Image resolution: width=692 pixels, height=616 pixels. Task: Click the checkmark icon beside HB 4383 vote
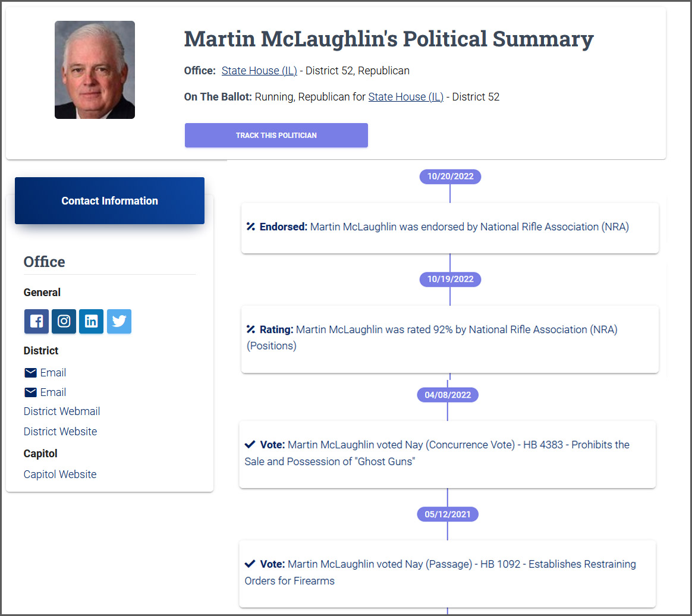[x=250, y=444]
